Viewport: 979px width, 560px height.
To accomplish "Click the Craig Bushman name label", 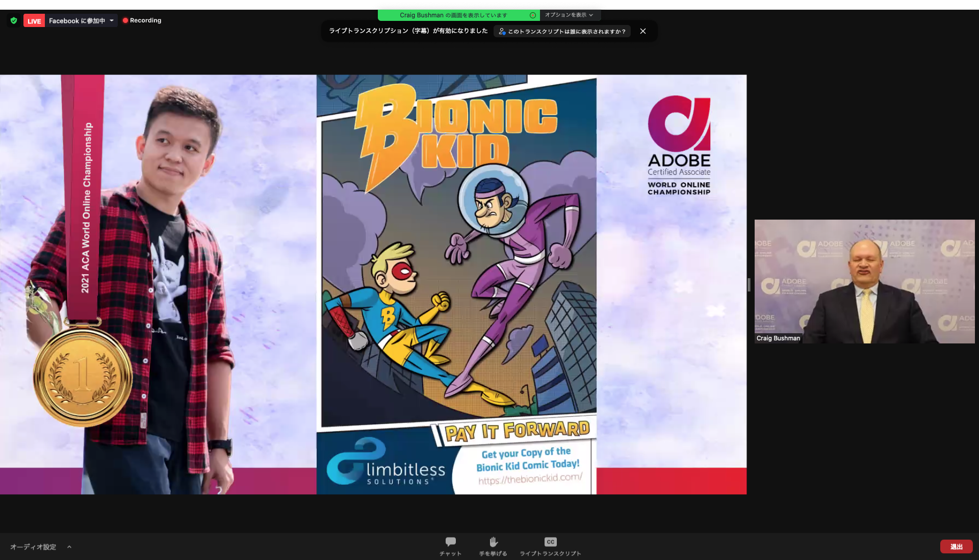I will click(x=778, y=338).
